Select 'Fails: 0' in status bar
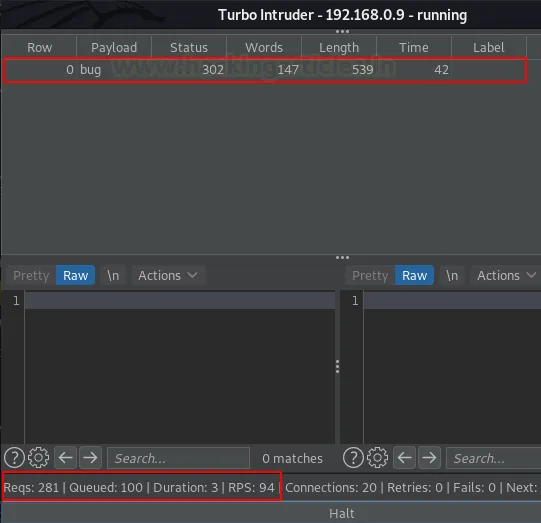Image resolution: width=541 pixels, height=523 pixels. 474,488
